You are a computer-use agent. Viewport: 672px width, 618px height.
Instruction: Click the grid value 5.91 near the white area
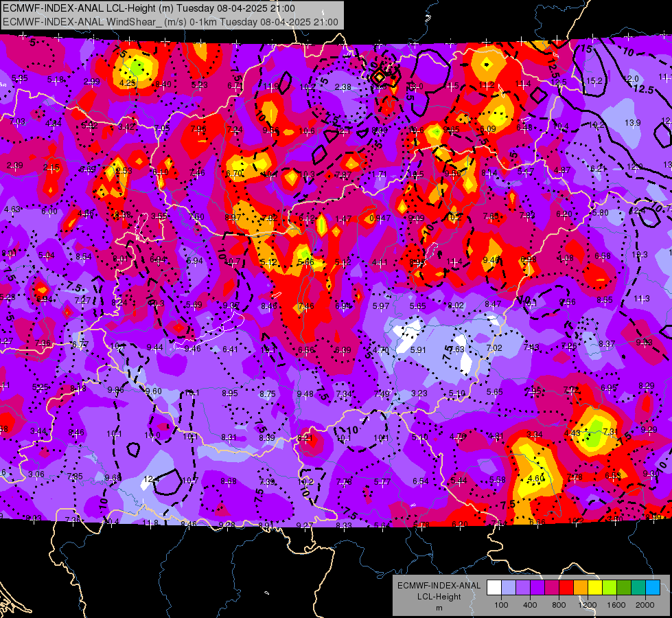click(x=418, y=350)
